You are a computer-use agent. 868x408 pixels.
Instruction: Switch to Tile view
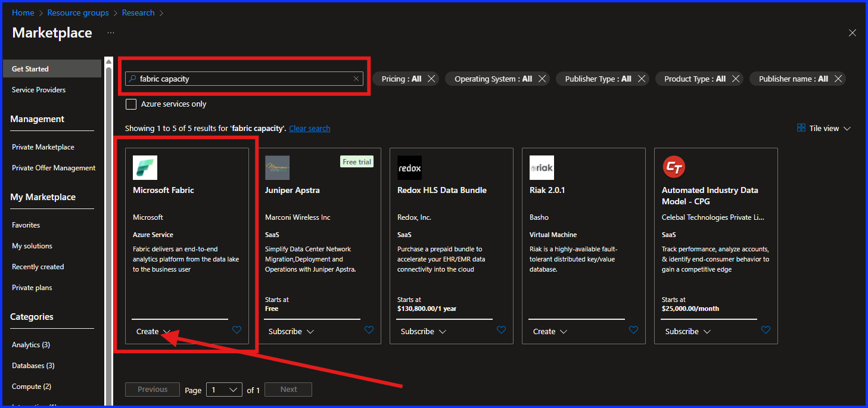[x=823, y=127]
